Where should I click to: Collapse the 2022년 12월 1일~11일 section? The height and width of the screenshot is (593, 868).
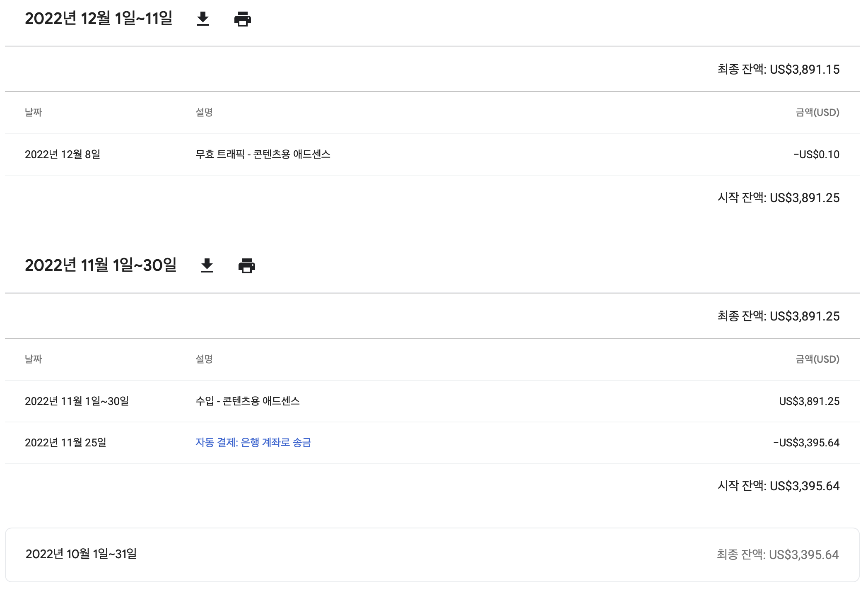point(99,19)
